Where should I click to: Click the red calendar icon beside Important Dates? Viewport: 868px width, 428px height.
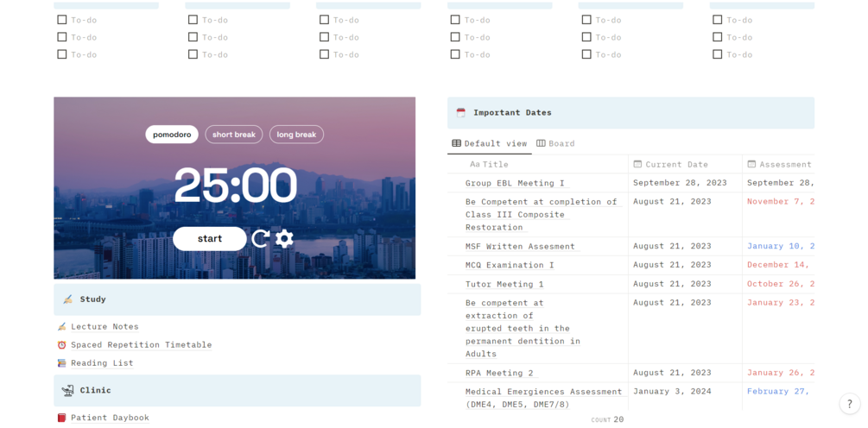[460, 113]
